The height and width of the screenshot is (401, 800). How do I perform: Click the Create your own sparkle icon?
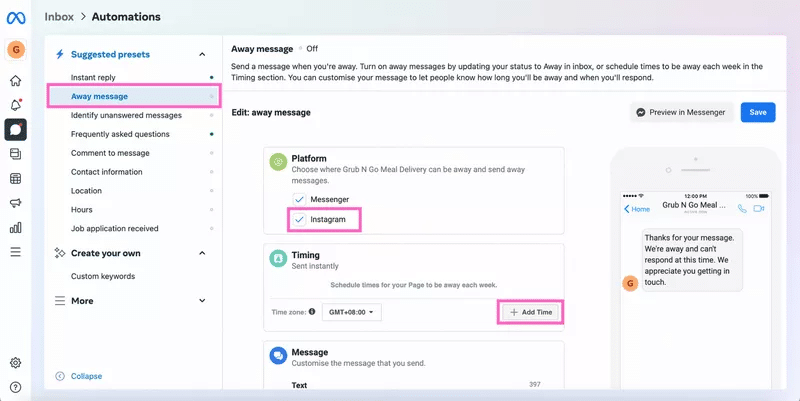[x=60, y=253]
